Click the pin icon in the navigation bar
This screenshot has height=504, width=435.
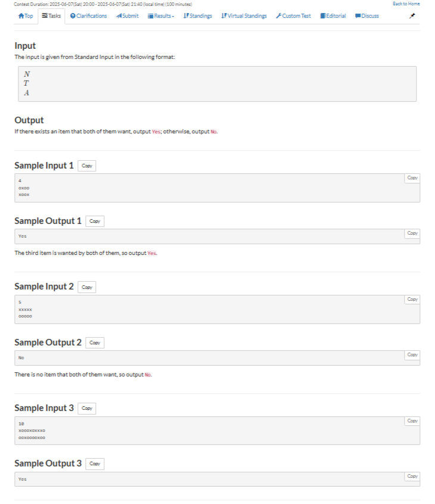pyautogui.click(x=412, y=16)
